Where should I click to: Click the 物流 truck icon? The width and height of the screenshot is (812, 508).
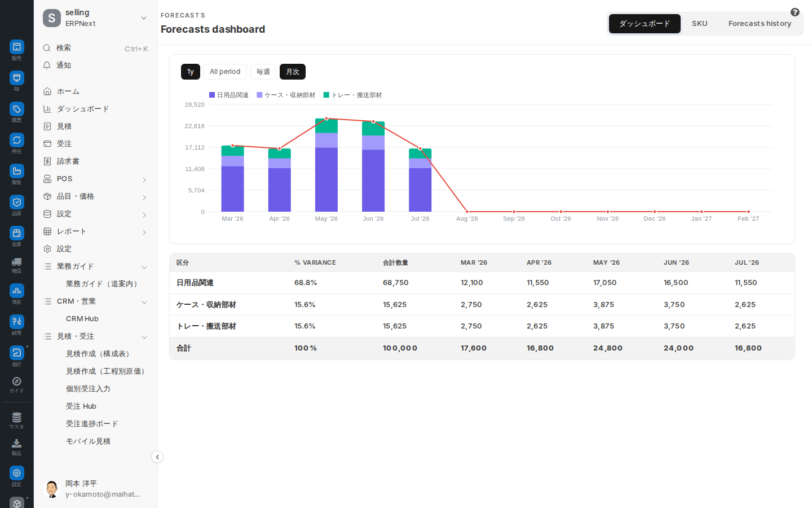coord(17,262)
